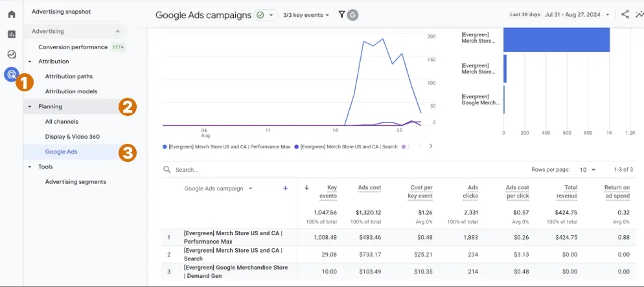Click the table search magnifier icon
The width and height of the screenshot is (644, 287).
point(167,170)
